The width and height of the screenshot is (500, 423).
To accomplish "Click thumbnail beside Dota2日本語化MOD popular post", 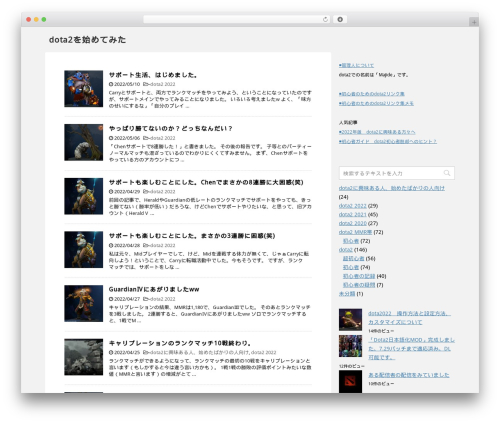I will pos(350,346).
